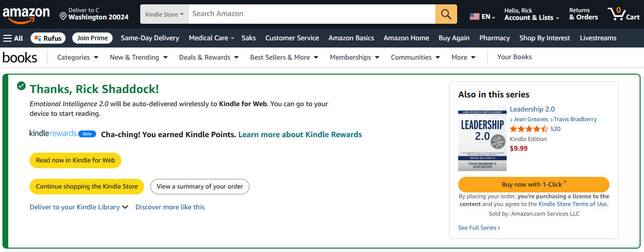Click Buy now with 1-Click
644x252 pixels.
click(533, 185)
